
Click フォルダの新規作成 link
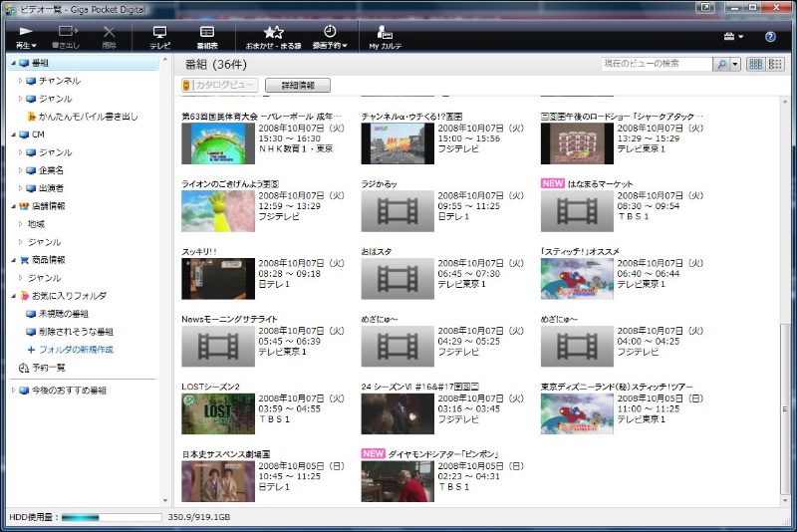coord(76,350)
